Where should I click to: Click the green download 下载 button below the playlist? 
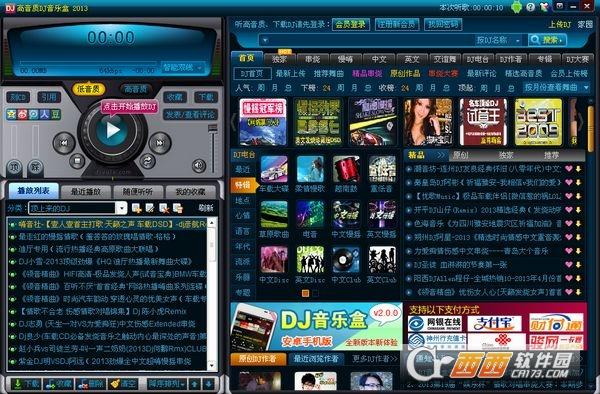25,384
